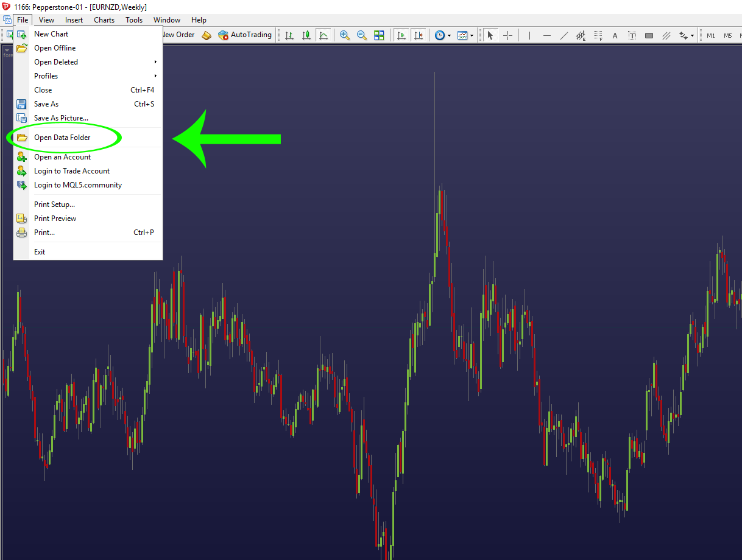This screenshot has height=560, width=742.
Task: Open the Help menu
Action: pyautogui.click(x=199, y=20)
